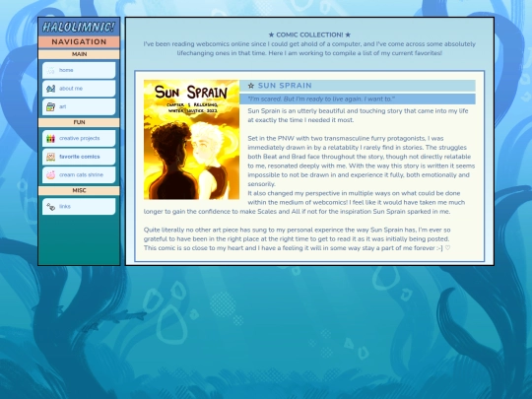Image resolution: width=532 pixels, height=399 pixels.
Task: Click the art palette icon
Action: (50, 106)
